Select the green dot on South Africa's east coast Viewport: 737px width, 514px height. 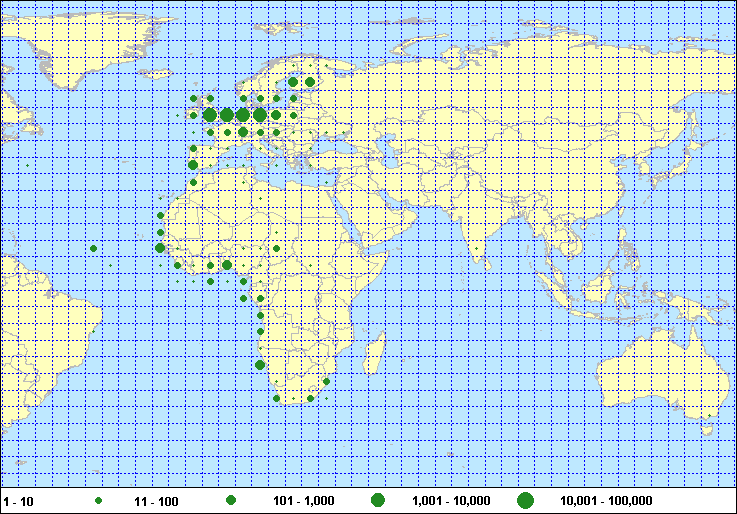click(x=326, y=382)
